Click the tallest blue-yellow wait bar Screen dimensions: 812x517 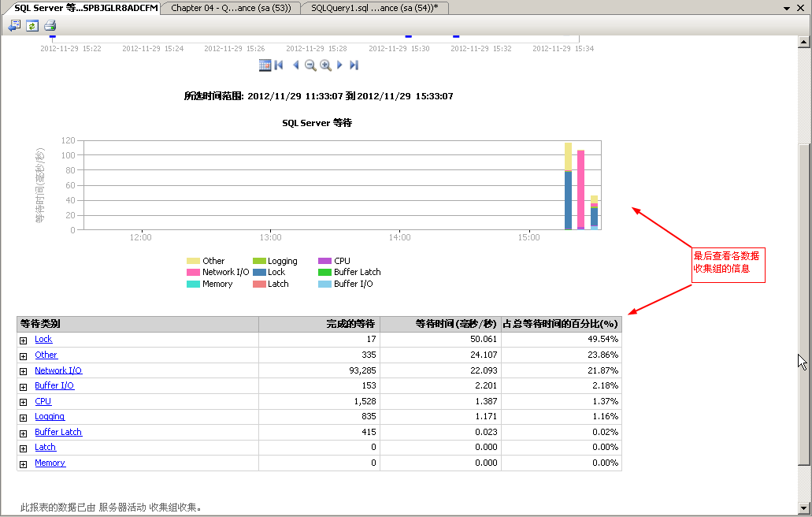coord(568,186)
